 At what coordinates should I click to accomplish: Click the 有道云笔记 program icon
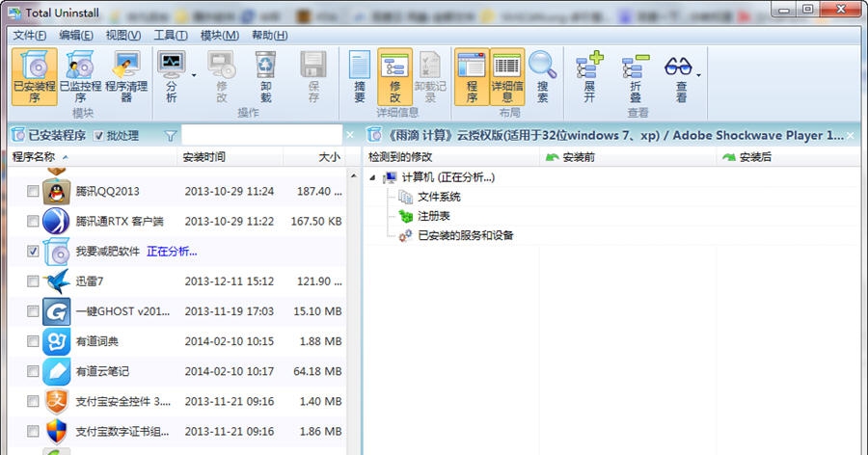click(57, 371)
